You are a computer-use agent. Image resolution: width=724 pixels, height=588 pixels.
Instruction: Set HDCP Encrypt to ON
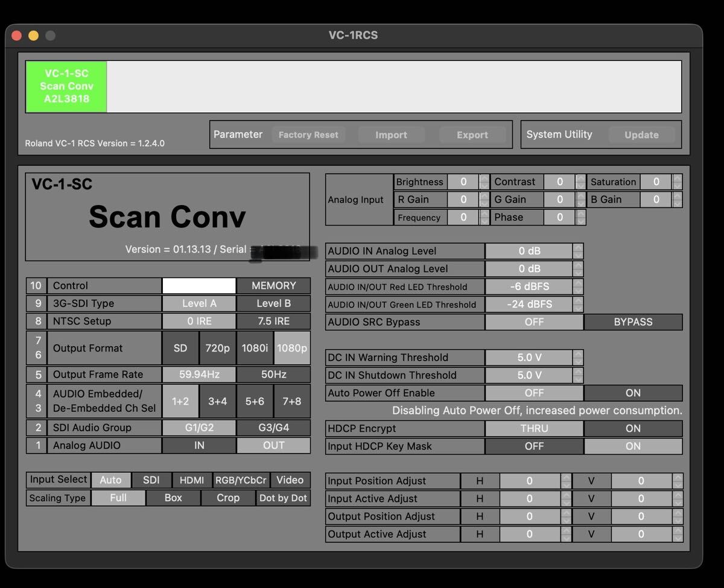tap(633, 428)
